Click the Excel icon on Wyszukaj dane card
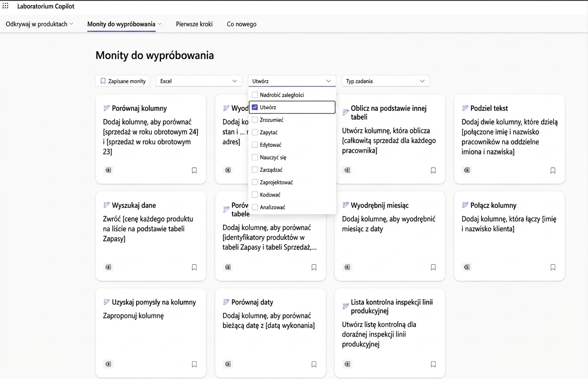Screen dimensions: 588x379 coord(108,267)
